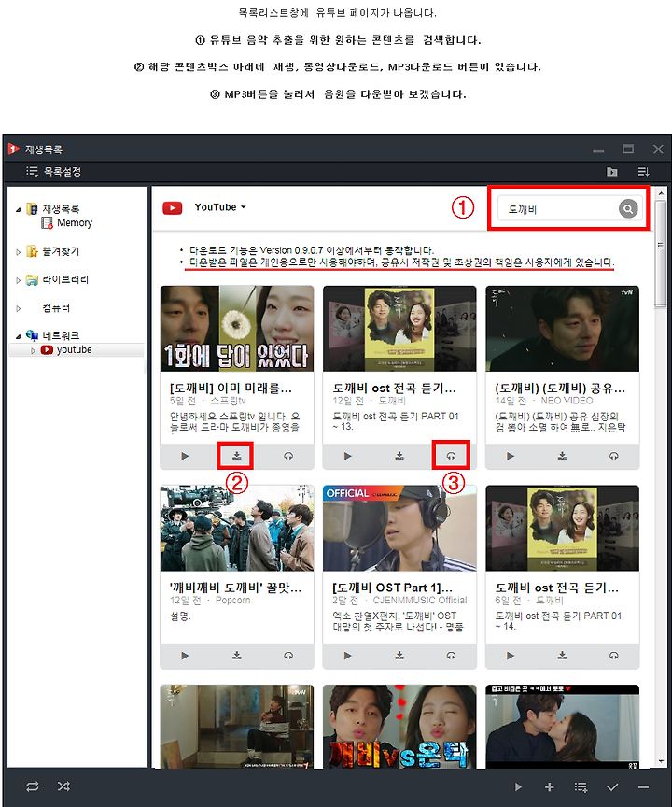Select 재생목록 in the sidebar tree
Image resolution: width=672 pixels, height=807 pixels.
pos(53,209)
